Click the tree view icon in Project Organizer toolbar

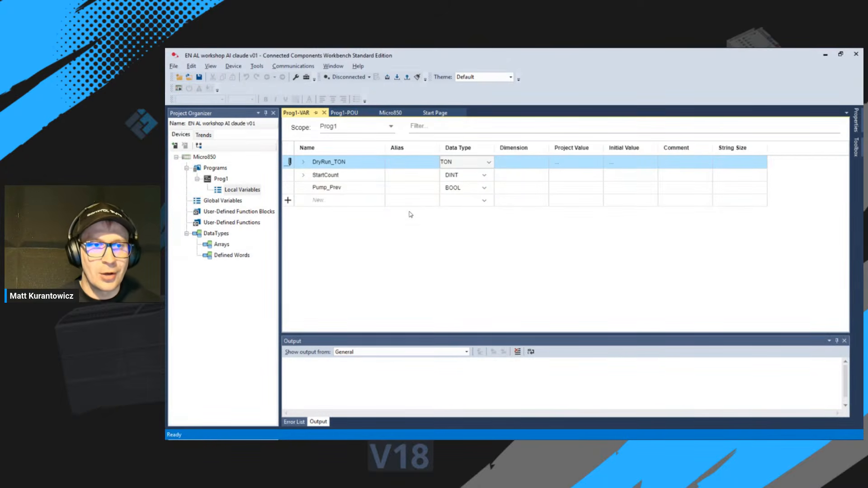198,145
